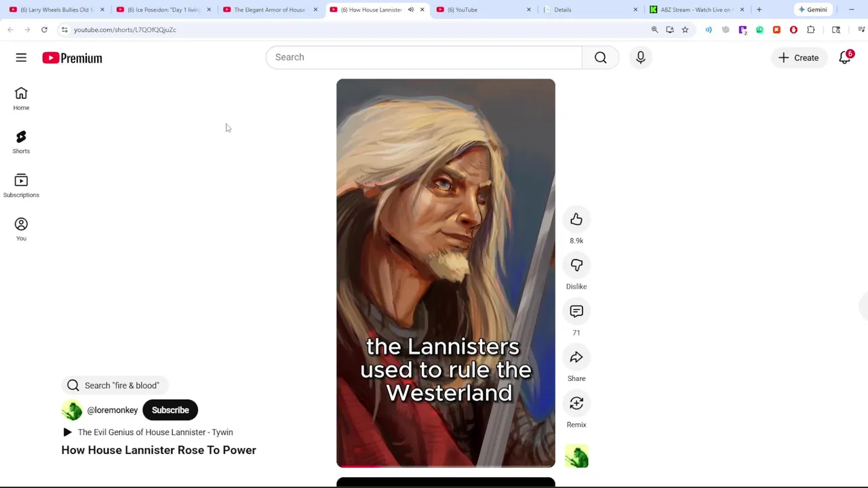Viewport: 868px width, 488px height.
Task: Click the address bar URL
Action: click(x=125, y=30)
